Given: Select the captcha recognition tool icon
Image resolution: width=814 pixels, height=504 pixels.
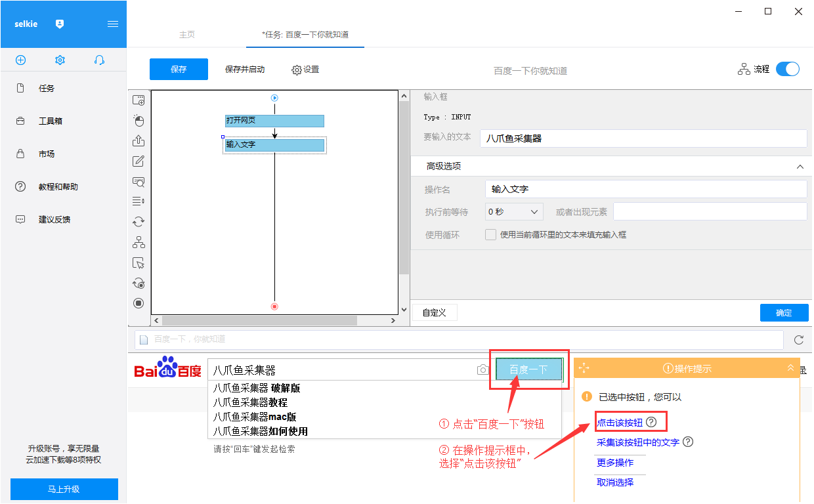Looking at the screenshot, I should [139, 182].
